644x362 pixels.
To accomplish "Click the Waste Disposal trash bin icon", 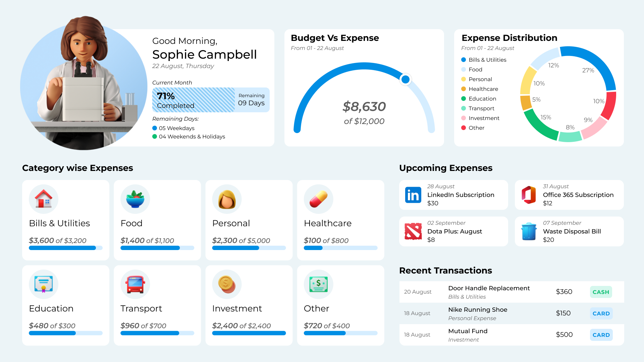I will [529, 231].
